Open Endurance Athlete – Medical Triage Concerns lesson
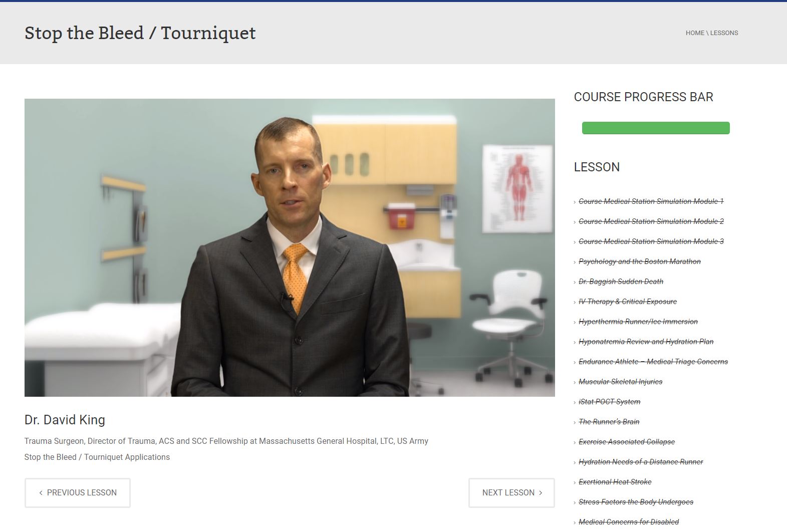Image resolution: width=787 pixels, height=532 pixels. pos(653,362)
